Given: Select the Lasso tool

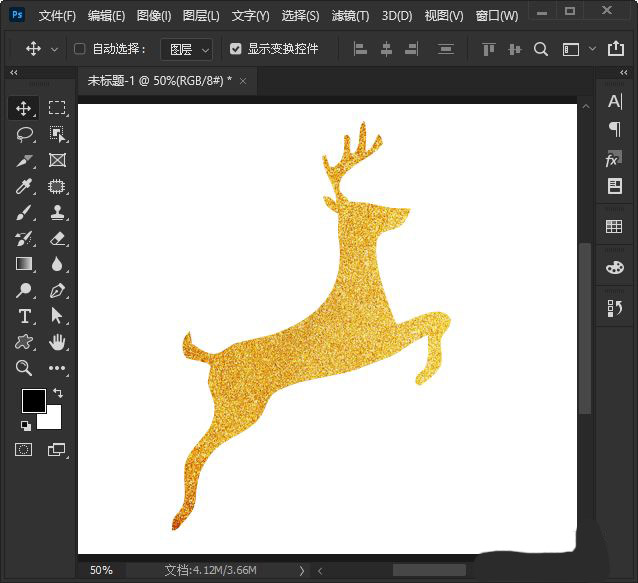Looking at the screenshot, I should (x=25, y=134).
